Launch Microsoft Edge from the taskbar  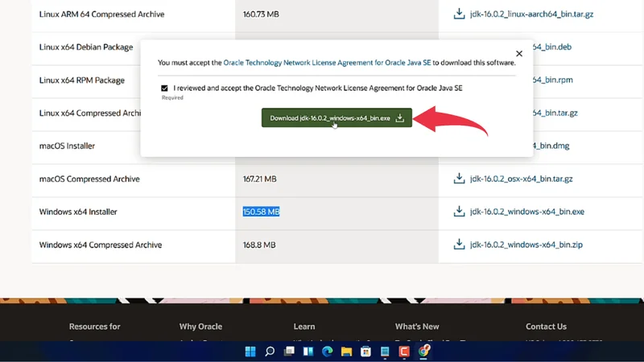328,352
